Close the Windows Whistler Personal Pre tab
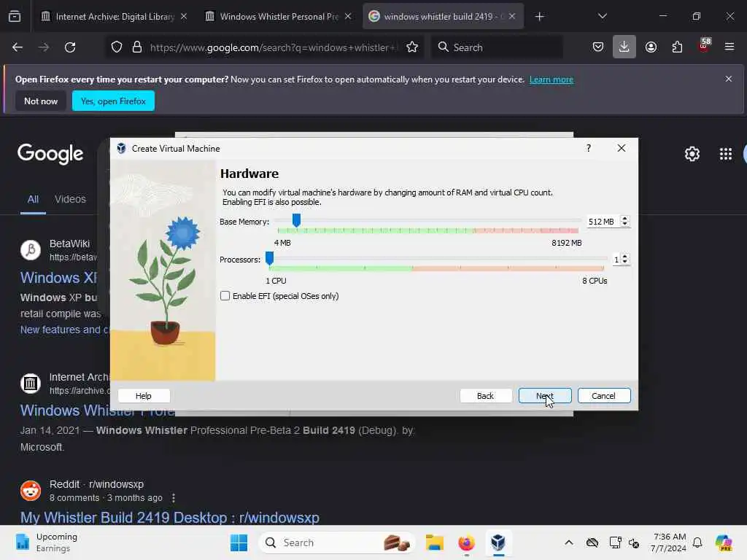 click(x=348, y=17)
